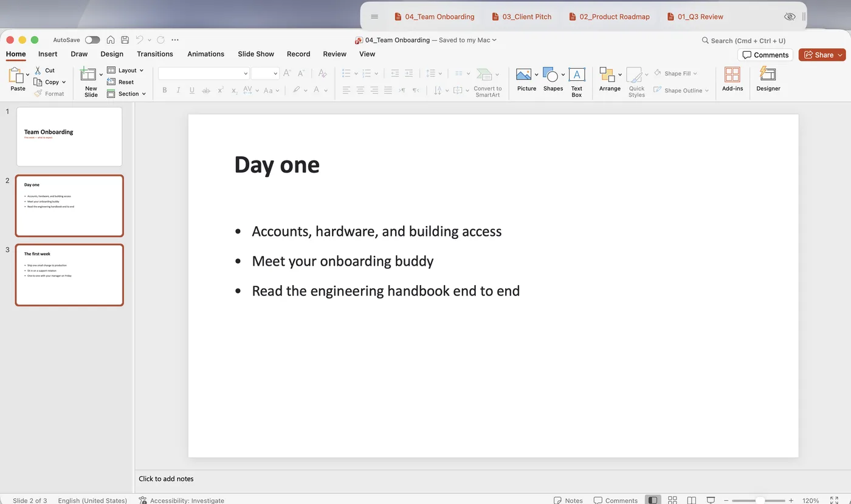Select slide 3 thumbnail The first week
The height and width of the screenshot is (504, 851).
tap(69, 275)
